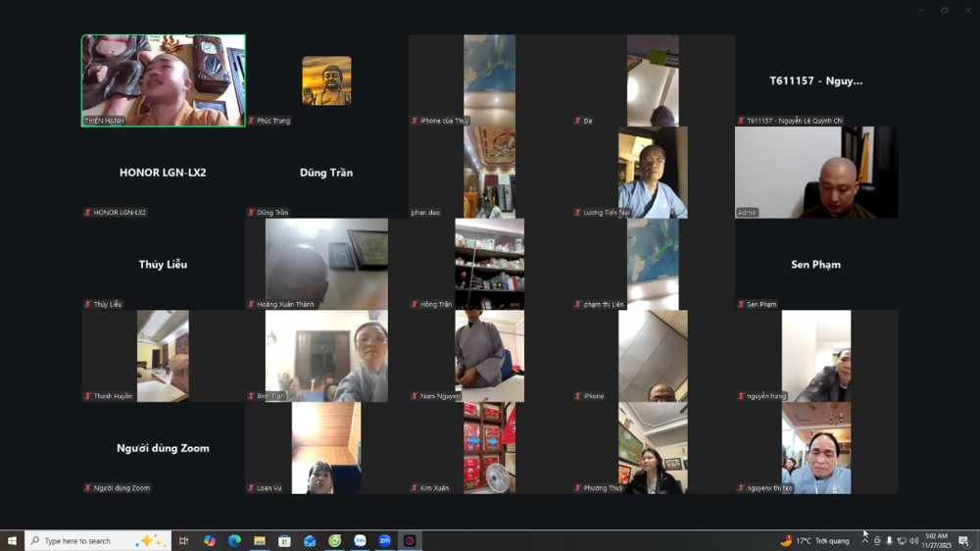980x551 pixels.
Task: Open Microsoft Store from the taskbar
Action: click(x=284, y=540)
